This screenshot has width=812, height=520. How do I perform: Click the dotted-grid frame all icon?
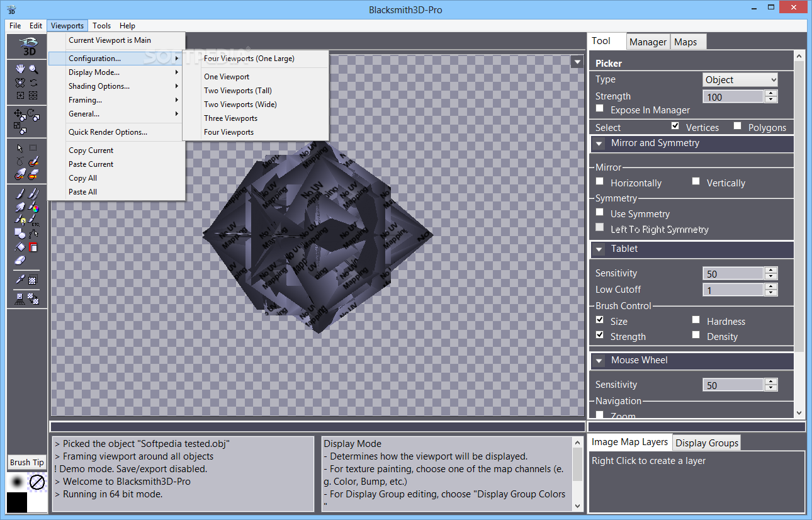33,95
